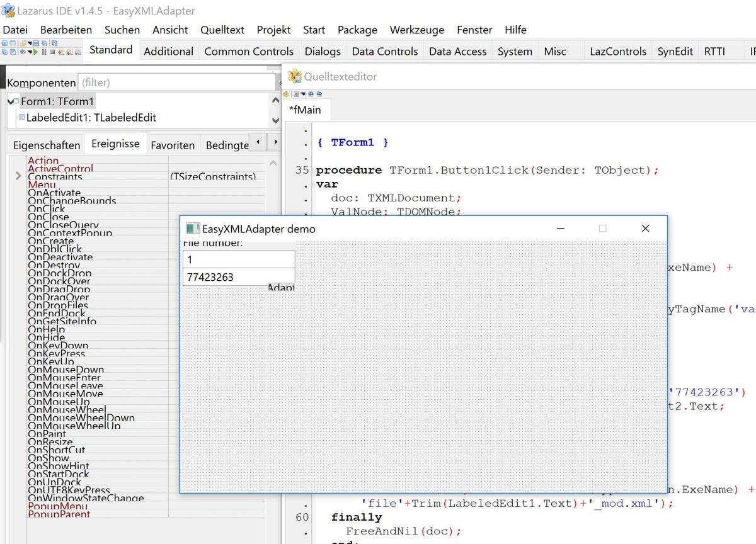The height and width of the screenshot is (544, 756).
Task: Select the Dialogs palette tab
Action: click(323, 52)
